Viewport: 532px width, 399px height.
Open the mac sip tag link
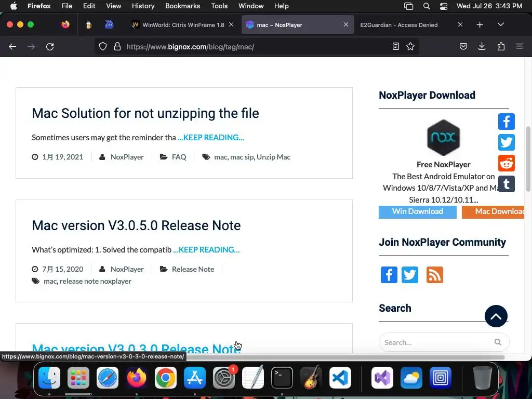point(242,157)
